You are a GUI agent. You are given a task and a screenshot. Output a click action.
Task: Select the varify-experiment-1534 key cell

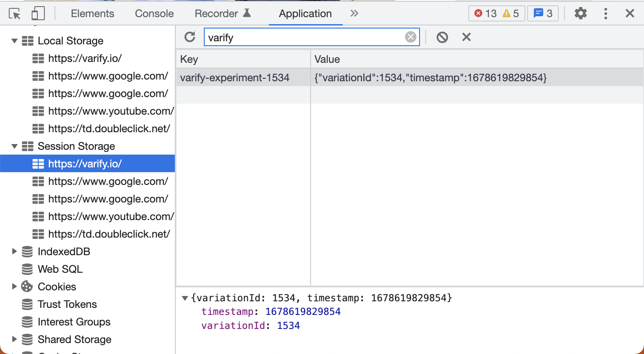tap(243, 78)
